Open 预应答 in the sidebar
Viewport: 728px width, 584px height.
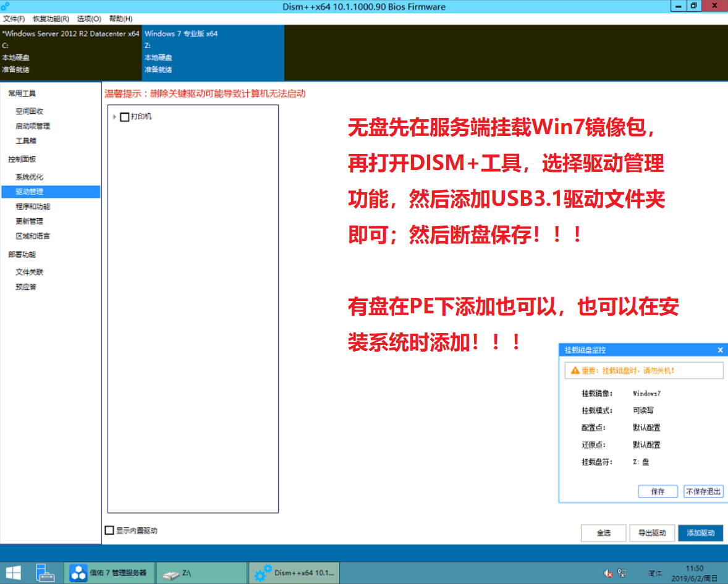(26, 287)
